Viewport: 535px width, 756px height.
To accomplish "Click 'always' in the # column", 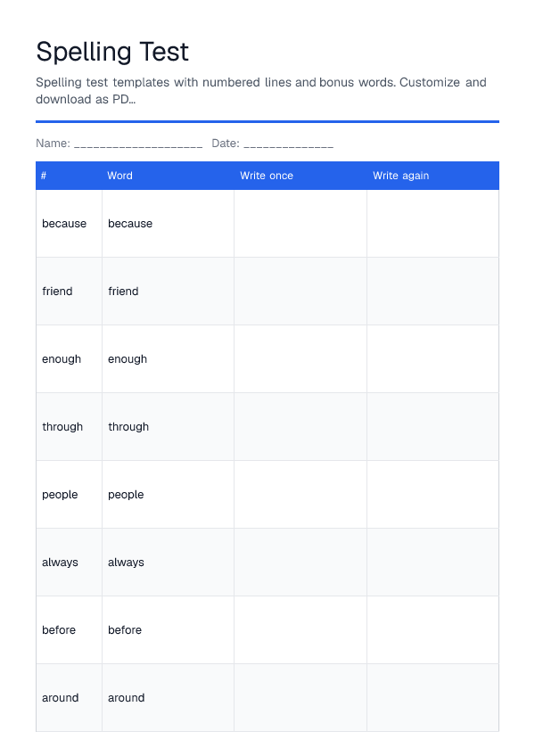I will pyautogui.click(x=60, y=563).
